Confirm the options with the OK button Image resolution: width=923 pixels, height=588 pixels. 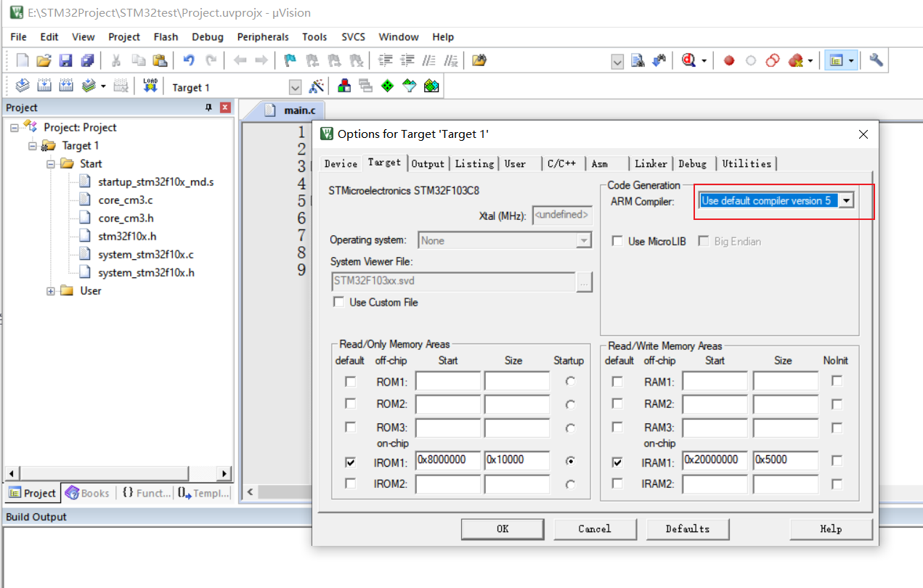503,529
